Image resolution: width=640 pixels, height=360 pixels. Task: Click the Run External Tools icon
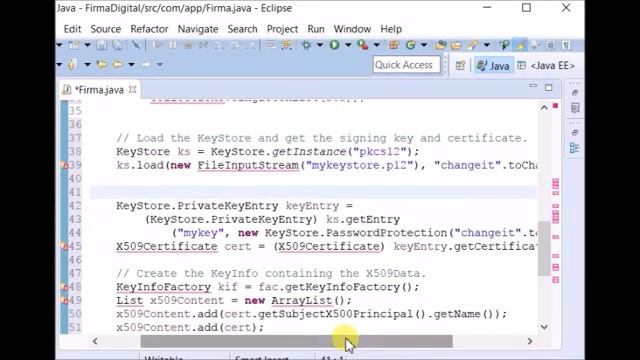(x=362, y=45)
